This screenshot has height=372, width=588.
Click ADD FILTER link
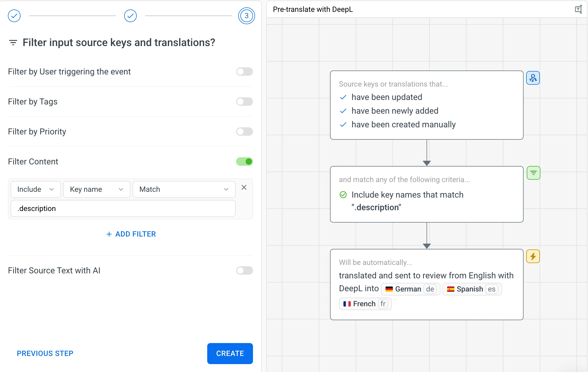pos(131,234)
